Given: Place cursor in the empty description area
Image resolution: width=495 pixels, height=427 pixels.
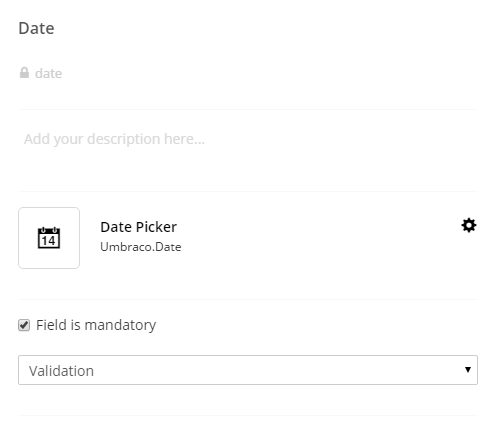Looking at the screenshot, I should (248, 150).
